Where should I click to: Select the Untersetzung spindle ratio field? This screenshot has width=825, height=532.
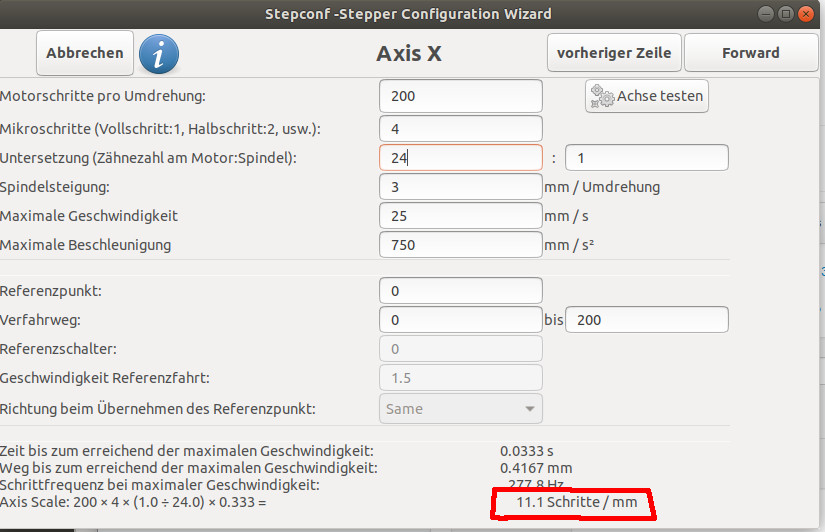click(647, 158)
